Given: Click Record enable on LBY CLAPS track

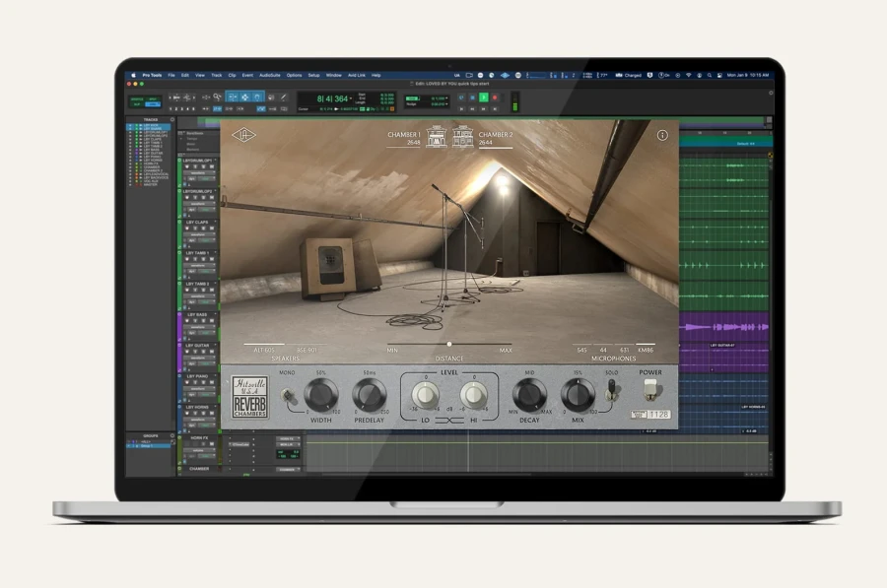Looking at the screenshot, I should (186, 228).
